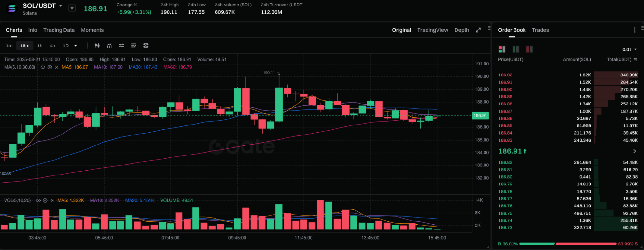Switch chart to Original view
This screenshot has height=250, width=644.
tap(401, 30)
